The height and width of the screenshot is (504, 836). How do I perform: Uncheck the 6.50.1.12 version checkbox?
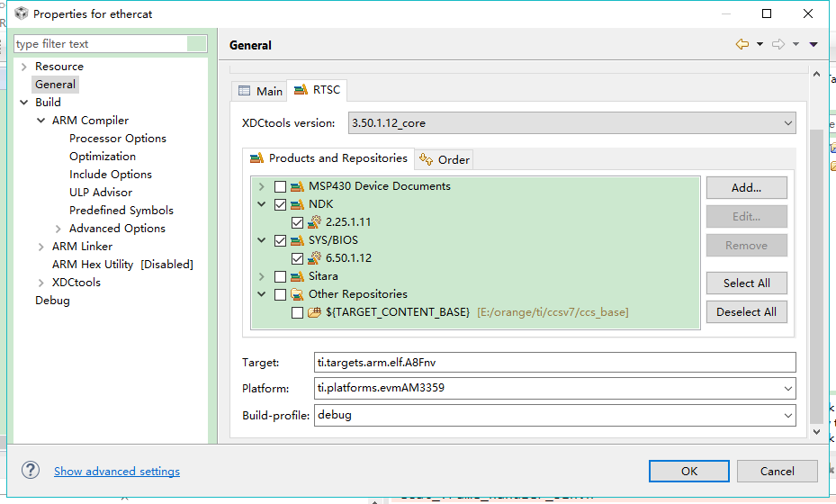tap(298, 258)
